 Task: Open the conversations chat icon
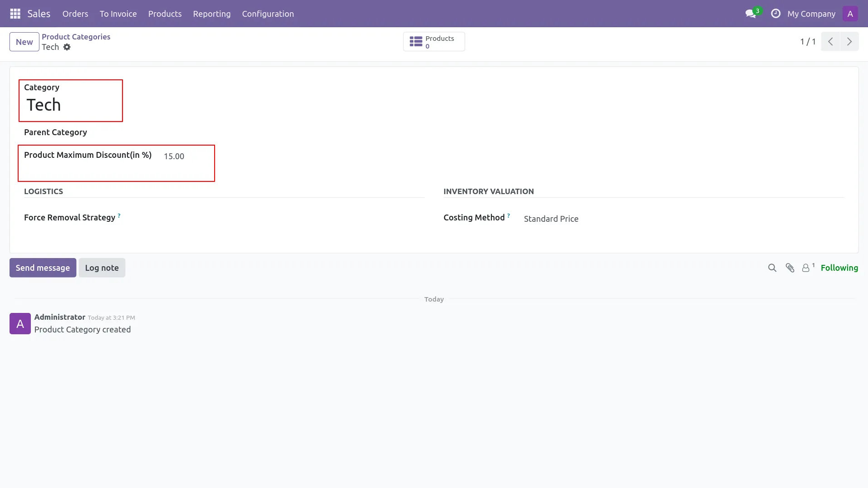(x=750, y=14)
